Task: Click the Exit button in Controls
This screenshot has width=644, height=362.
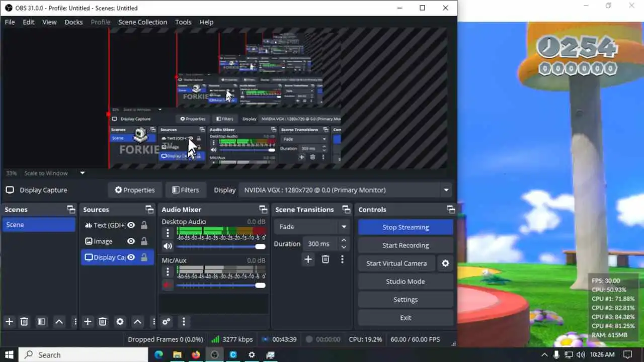Action: tap(406, 318)
